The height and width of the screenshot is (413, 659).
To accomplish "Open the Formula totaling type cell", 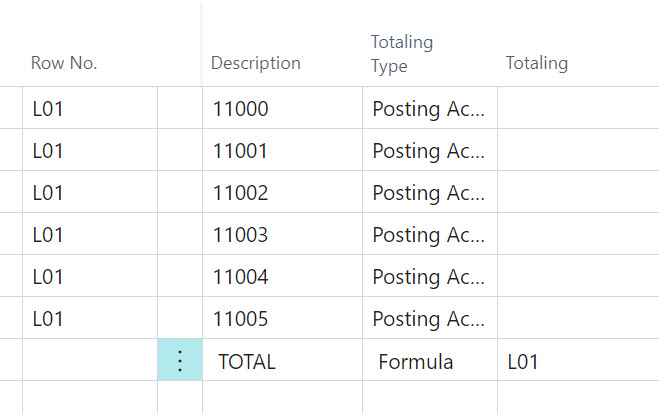I will [x=429, y=361].
